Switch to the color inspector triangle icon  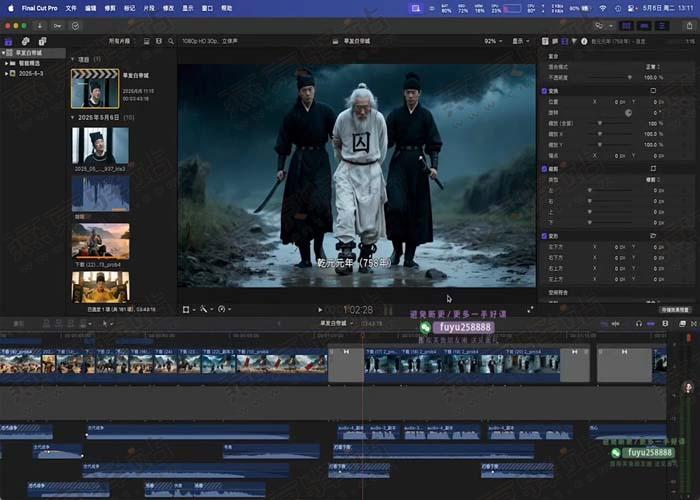(574, 41)
